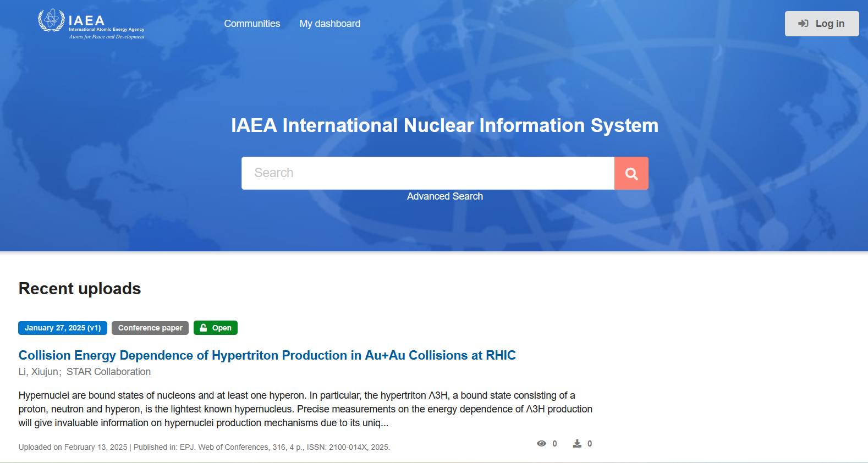The height and width of the screenshot is (463, 868).
Task: Click the Log in button
Action: [822, 24]
